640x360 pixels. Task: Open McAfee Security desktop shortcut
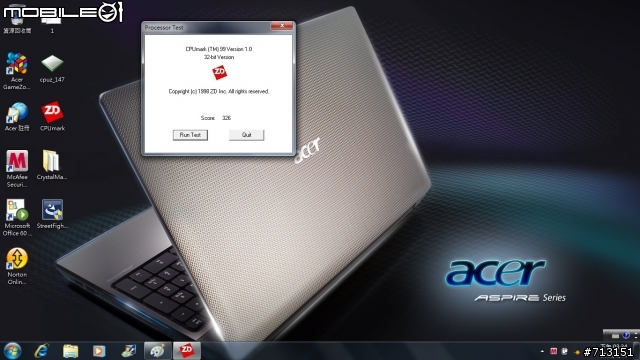tap(17, 169)
